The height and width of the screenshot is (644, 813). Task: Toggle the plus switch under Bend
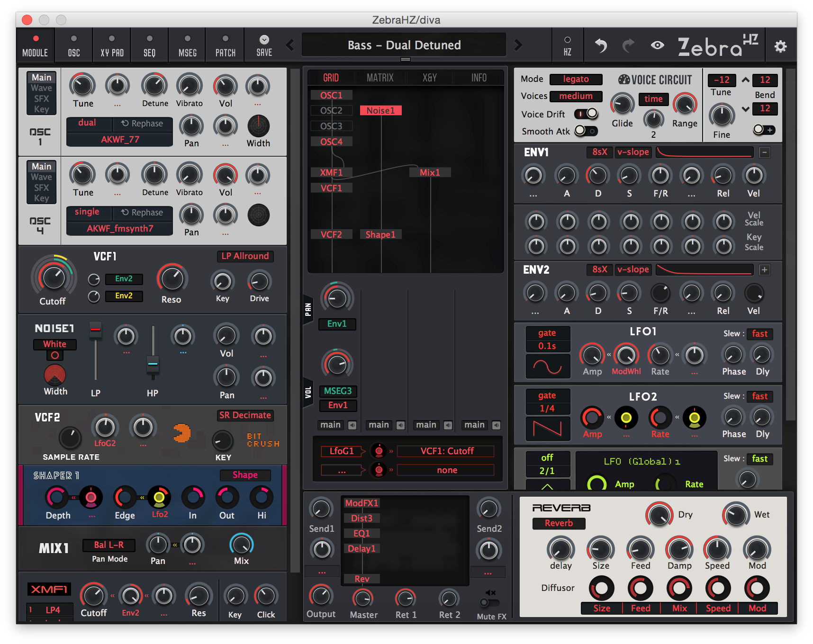pos(764,129)
